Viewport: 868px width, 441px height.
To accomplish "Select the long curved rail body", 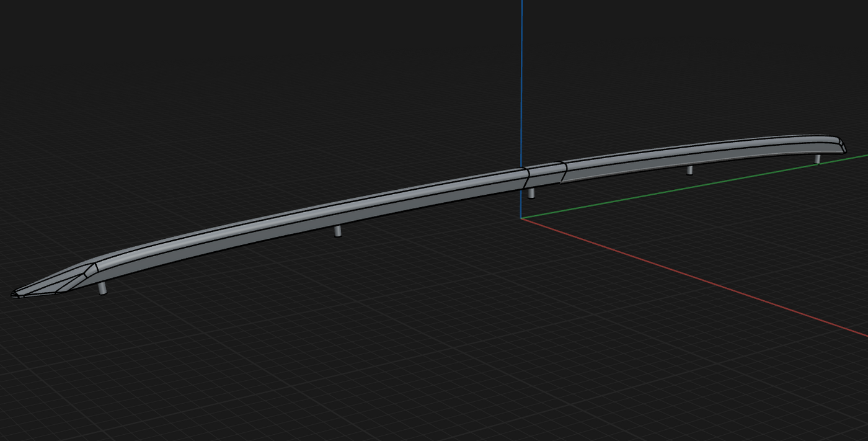I will [x=310, y=219].
